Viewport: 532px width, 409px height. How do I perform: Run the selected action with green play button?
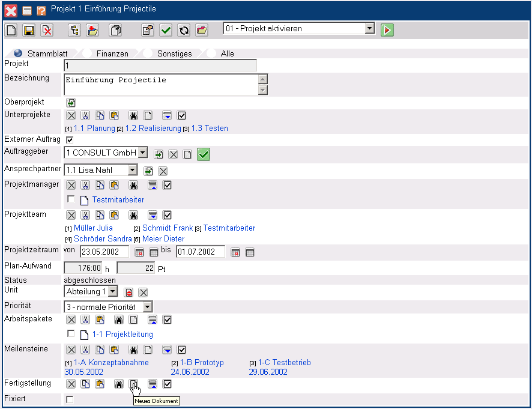[x=387, y=30]
